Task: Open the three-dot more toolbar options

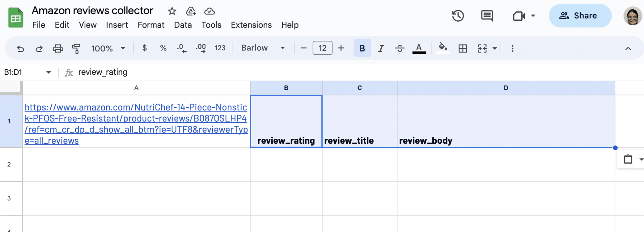Action: (513, 48)
